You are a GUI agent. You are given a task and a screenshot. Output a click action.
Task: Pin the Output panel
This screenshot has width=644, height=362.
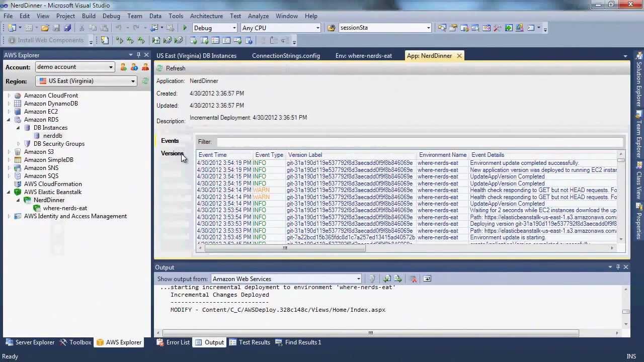click(618, 267)
